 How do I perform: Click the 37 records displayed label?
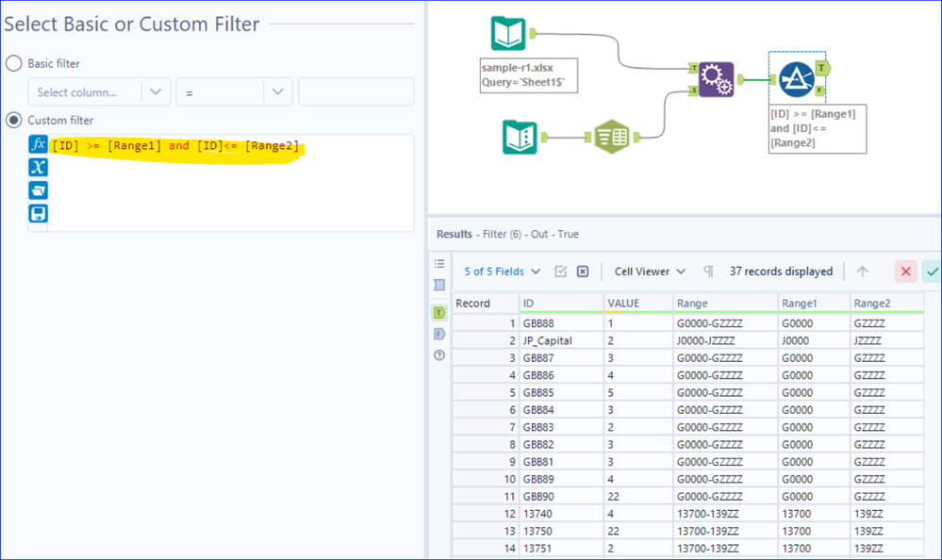(781, 272)
